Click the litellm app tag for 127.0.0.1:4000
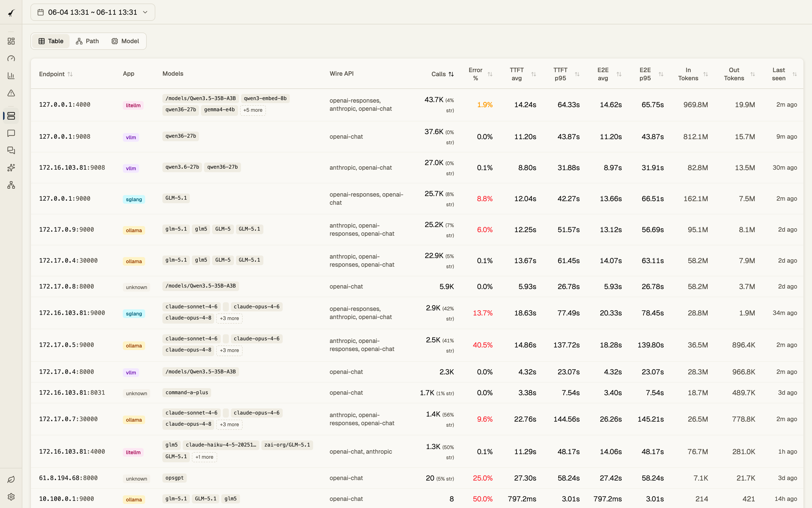The width and height of the screenshot is (812, 508). (133, 105)
